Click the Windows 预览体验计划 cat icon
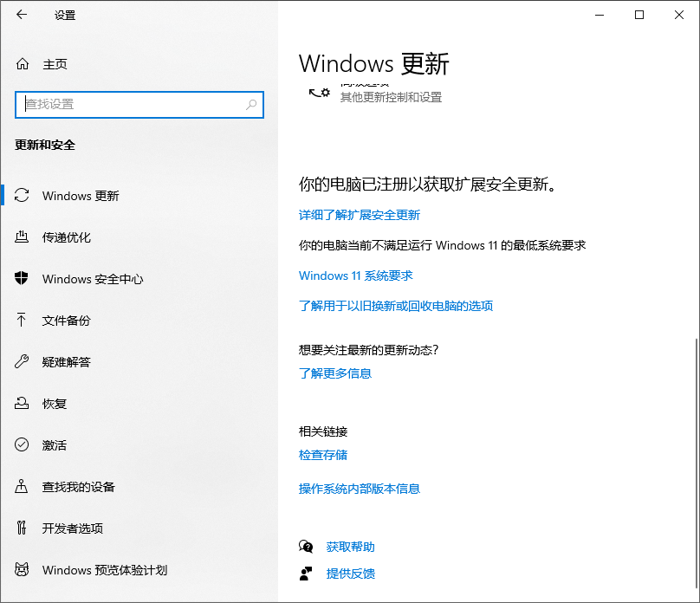 [x=22, y=569]
